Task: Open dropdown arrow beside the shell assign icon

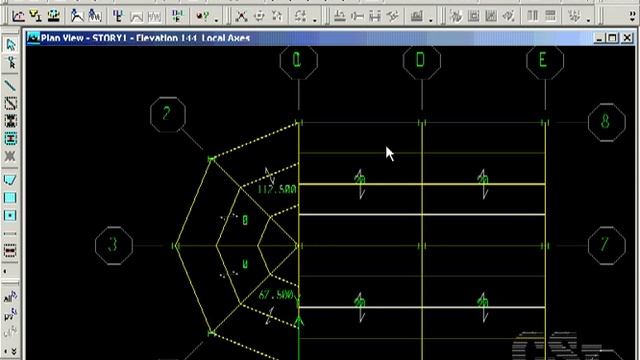Action: [x=431, y=19]
